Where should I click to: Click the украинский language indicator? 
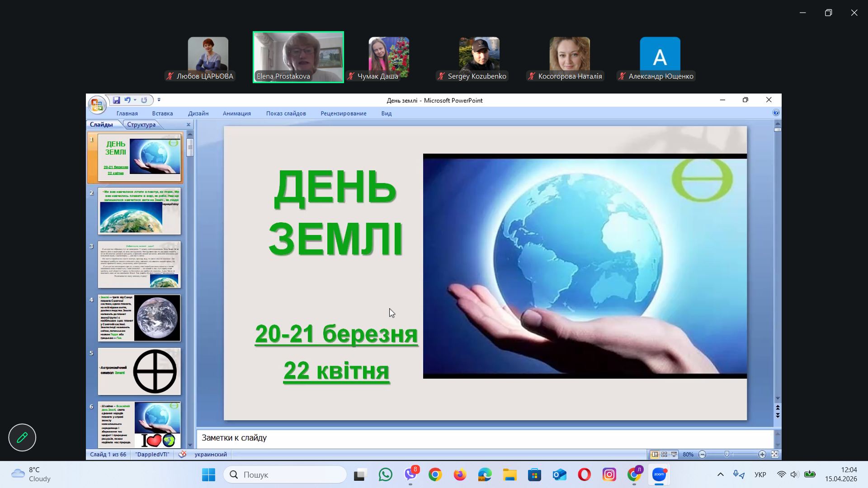(211, 455)
